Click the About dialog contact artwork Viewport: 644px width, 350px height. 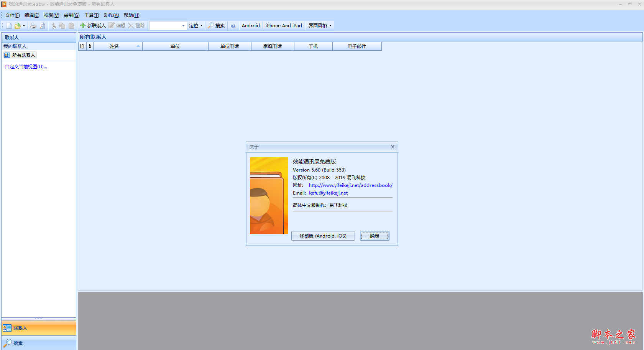tap(269, 196)
